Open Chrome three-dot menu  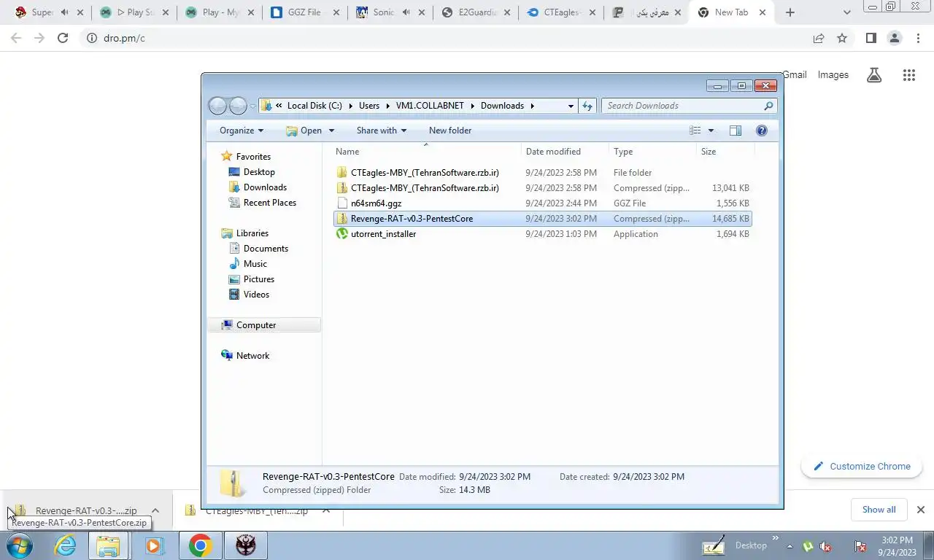919,38
